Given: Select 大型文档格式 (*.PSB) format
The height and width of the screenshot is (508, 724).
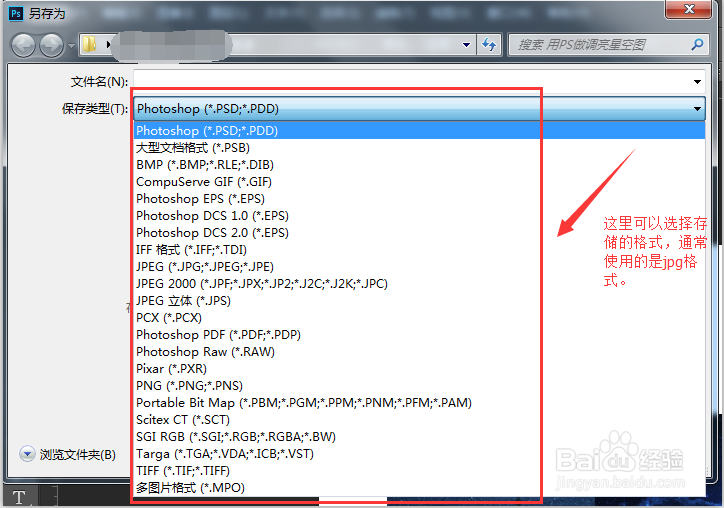Looking at the screenshot, I should click(419, 148).
